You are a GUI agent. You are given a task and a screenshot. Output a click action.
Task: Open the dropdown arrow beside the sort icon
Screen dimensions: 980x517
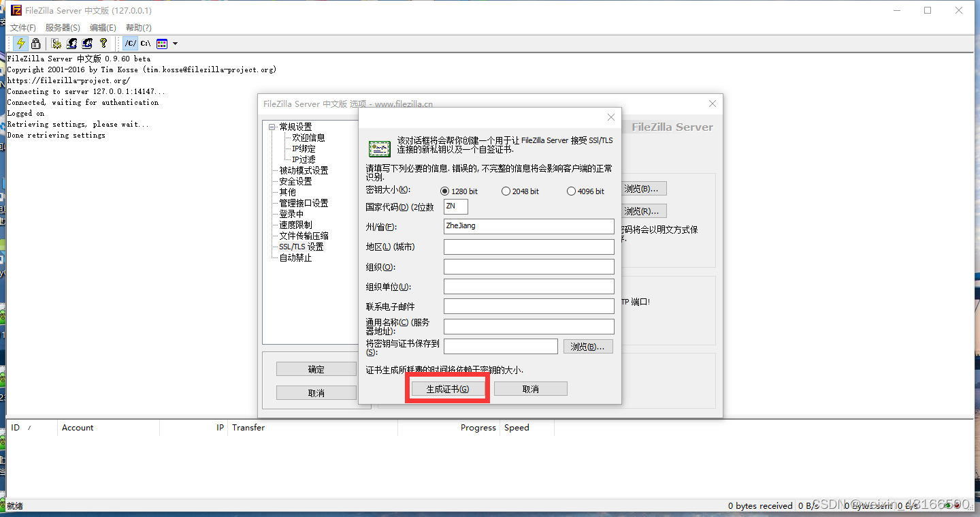click(x=176, y=44)
